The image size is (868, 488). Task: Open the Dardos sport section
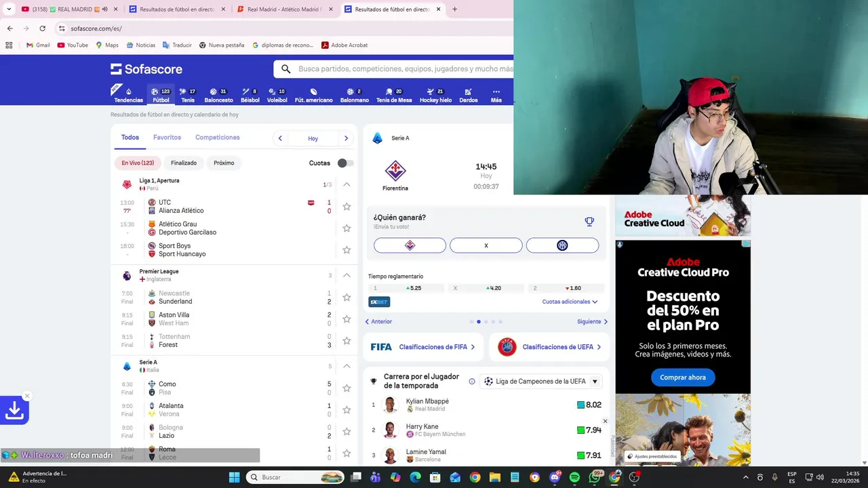[x=469, y=95]
